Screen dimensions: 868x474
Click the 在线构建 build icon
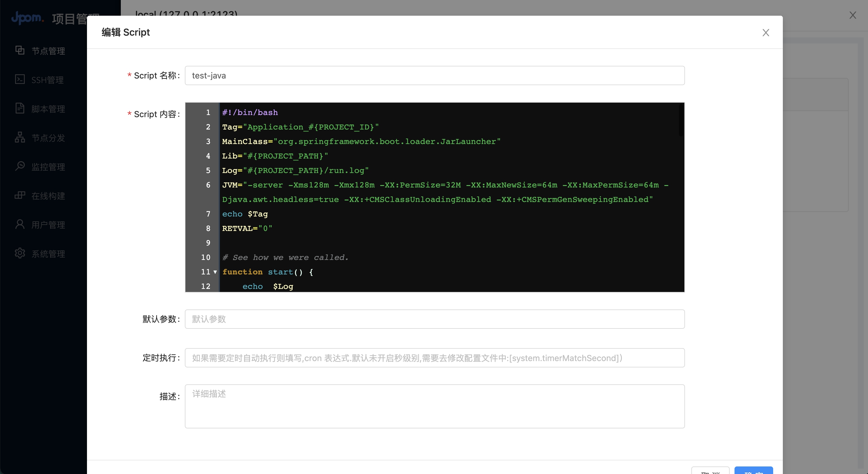(20, 195)
